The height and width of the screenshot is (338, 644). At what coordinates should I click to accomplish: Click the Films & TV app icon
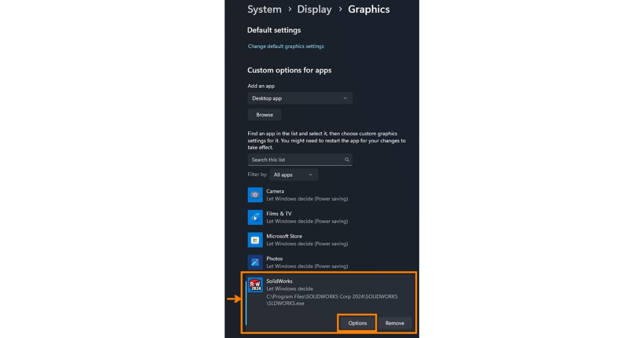coord(255,217)
